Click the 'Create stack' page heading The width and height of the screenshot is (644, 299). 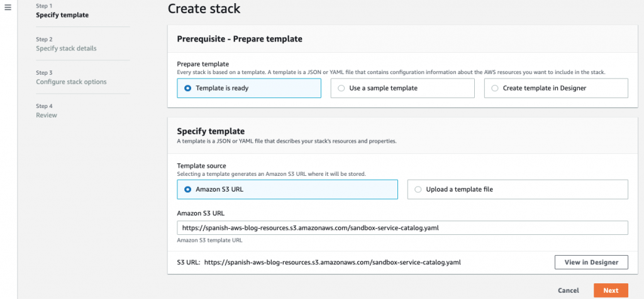(x=204, y=9)
